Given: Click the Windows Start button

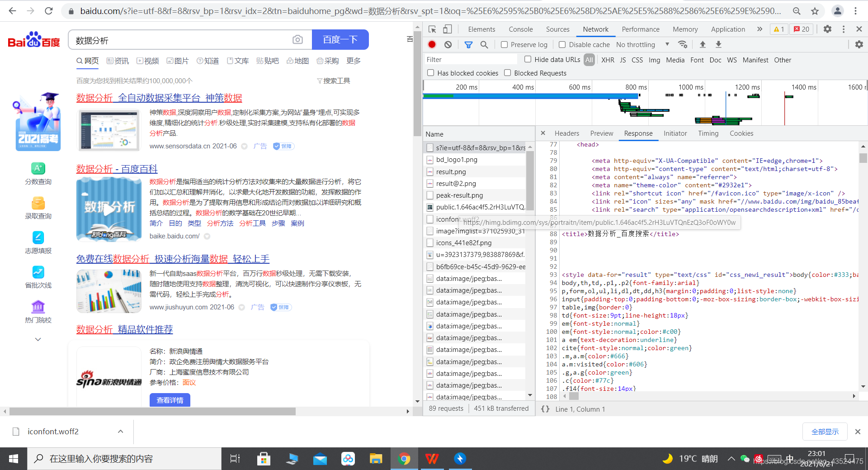Looking at the screenshot, I should [x=14, y=459].
